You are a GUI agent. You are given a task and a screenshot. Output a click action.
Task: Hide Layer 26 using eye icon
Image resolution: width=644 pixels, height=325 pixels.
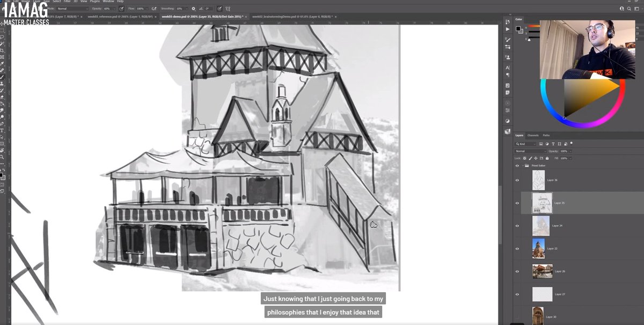[517, 271]
